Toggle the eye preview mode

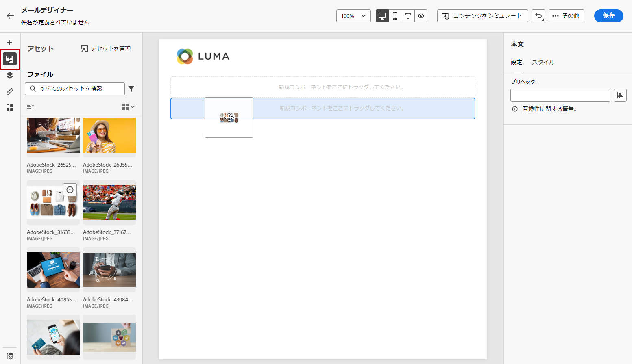click(421, 16)
